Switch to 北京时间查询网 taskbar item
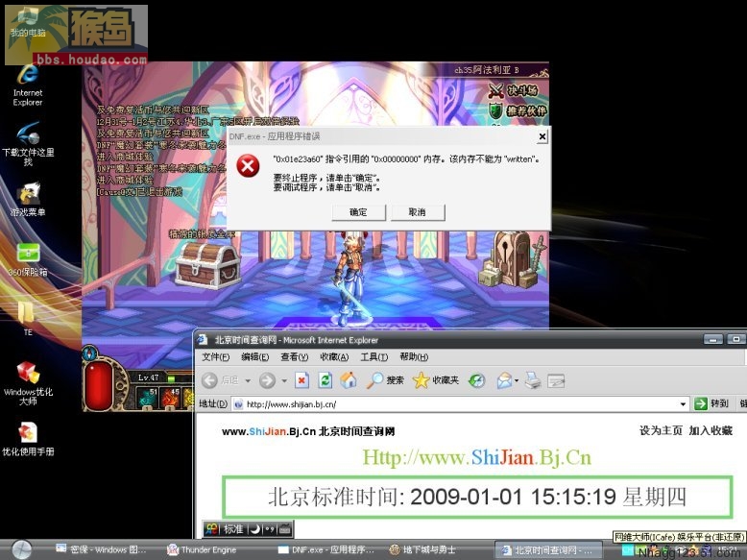 click(547, 550)
